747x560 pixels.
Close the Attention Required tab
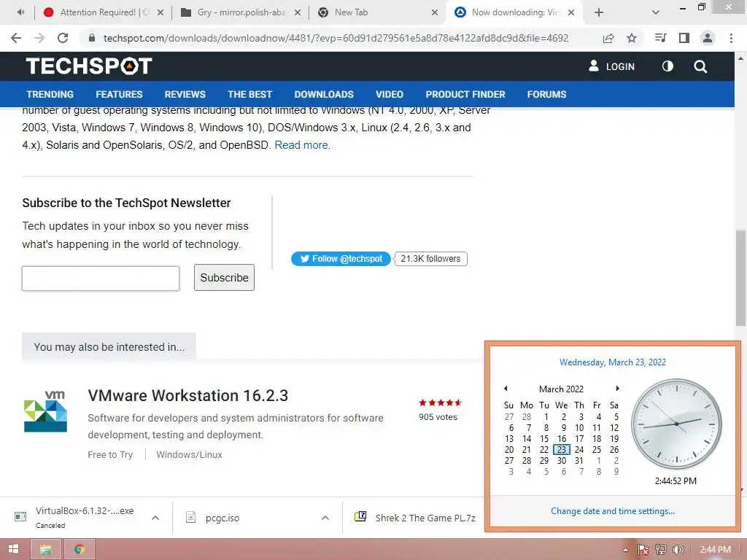160,12
